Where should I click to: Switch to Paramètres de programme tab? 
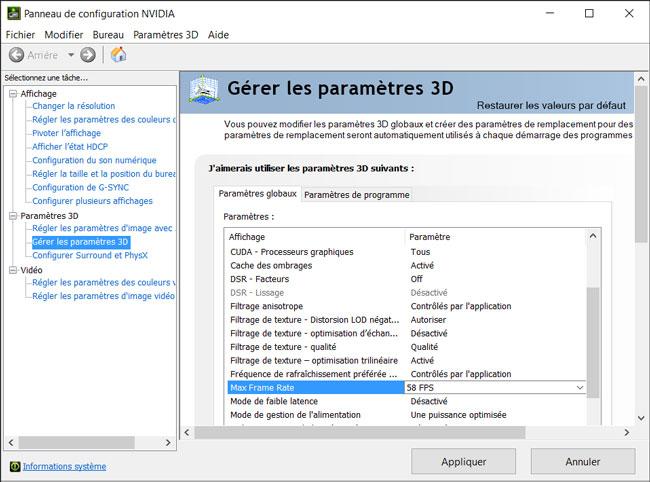pyautogui.click(x=357, y=195)
